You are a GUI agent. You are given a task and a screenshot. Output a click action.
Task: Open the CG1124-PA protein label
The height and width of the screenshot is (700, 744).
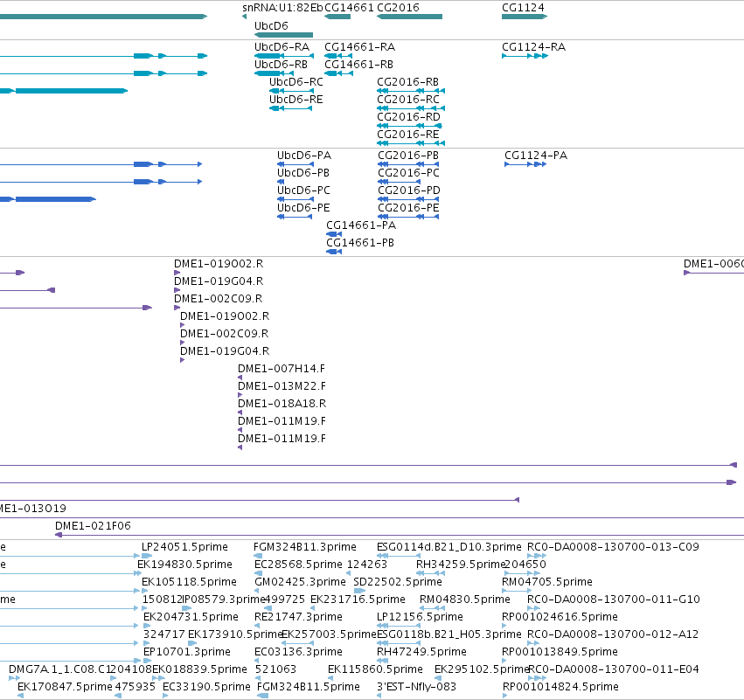536,156
